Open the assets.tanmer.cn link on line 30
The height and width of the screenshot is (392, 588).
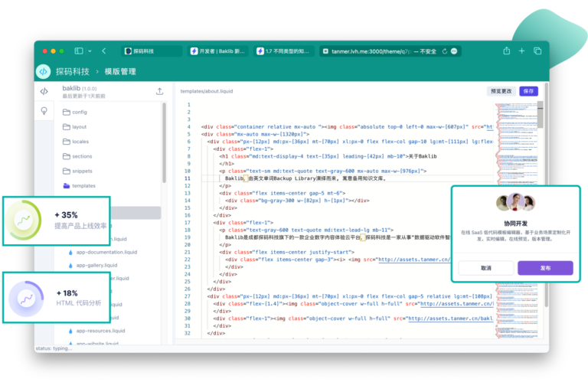pyautogui.click(x=450, y=318)
